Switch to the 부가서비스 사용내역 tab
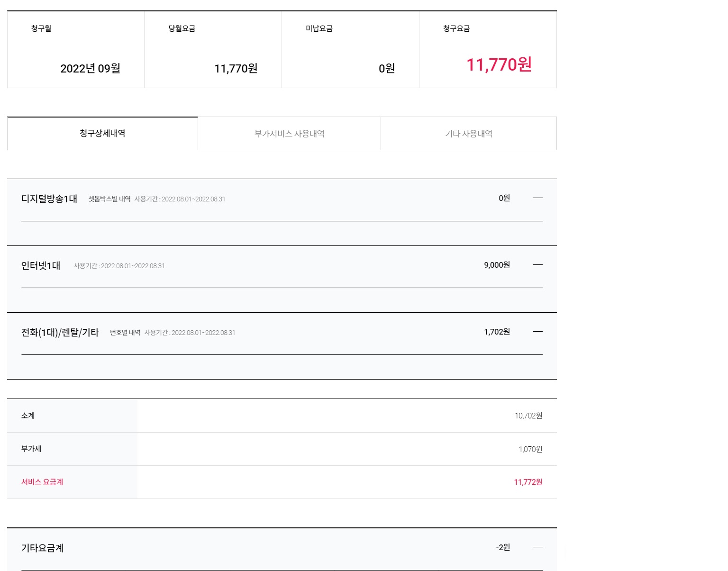The image size is (728, 571). (289, 134)
